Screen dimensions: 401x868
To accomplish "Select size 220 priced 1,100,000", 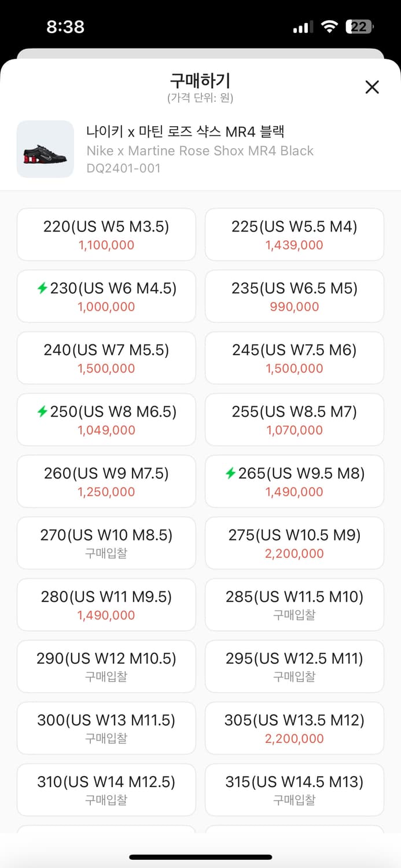I will (106, 234).
